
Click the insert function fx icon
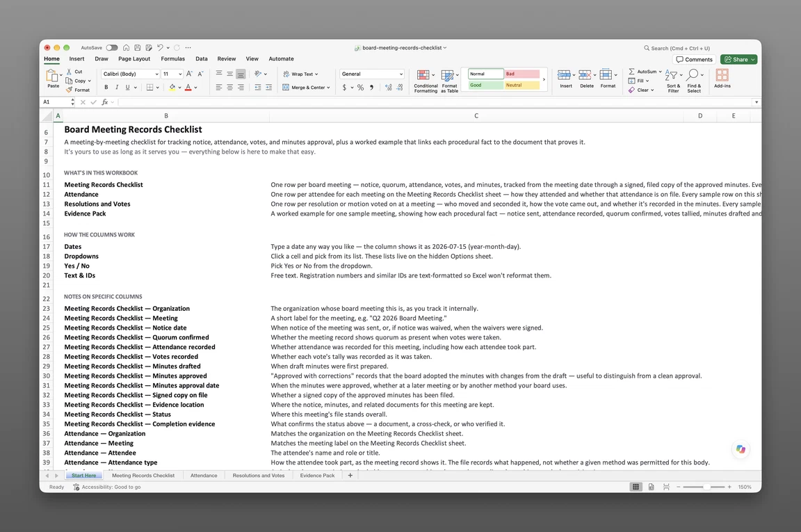[105, 102]
